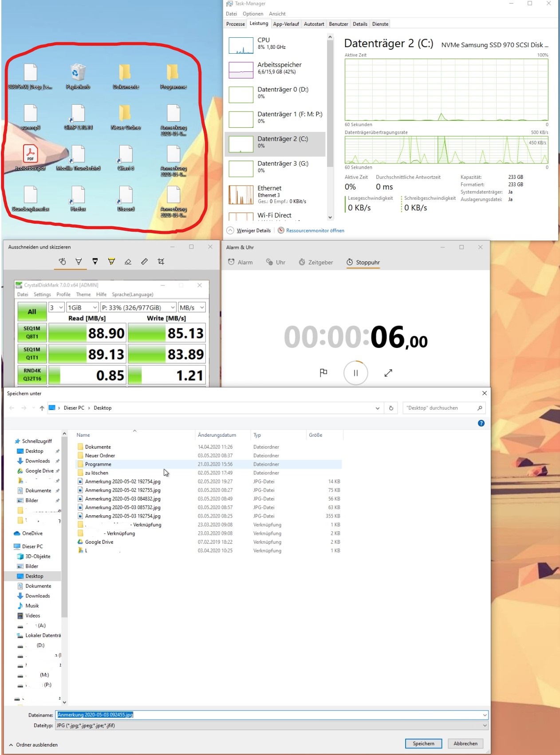
Task: Show CPU graph in Task-Manager sidebar
Action: click(x=275, y=45)
